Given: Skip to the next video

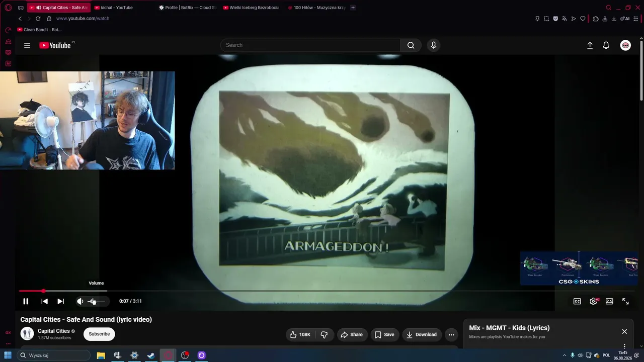Looking at the screenshot, I should (x=60, y=301).
